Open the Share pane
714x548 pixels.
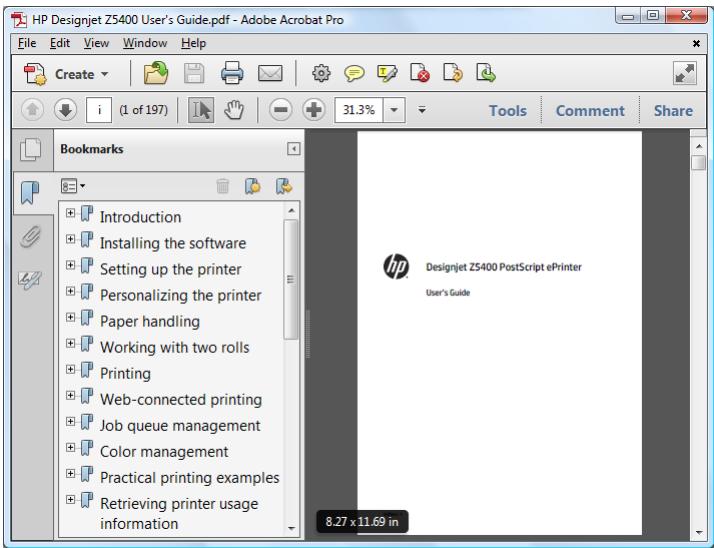pos(673,111)
